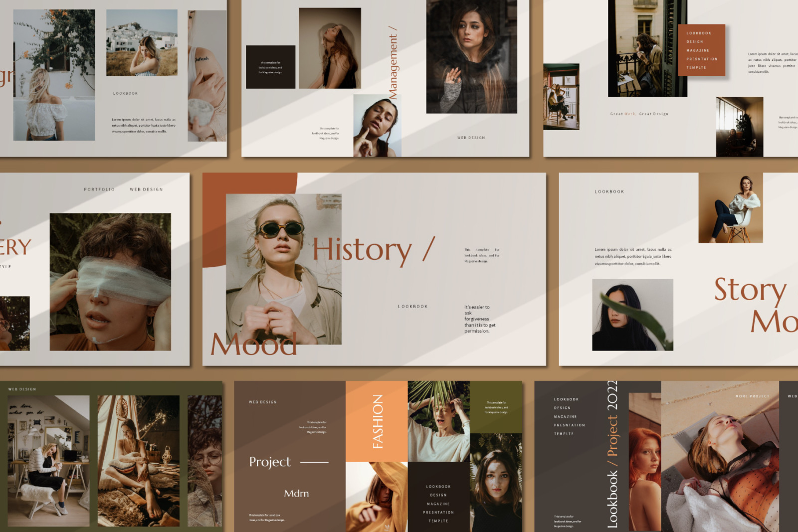Click the "History /" heading on the center slide
The width and height of the screenshot is (798, 532).
tap(373, 250)
